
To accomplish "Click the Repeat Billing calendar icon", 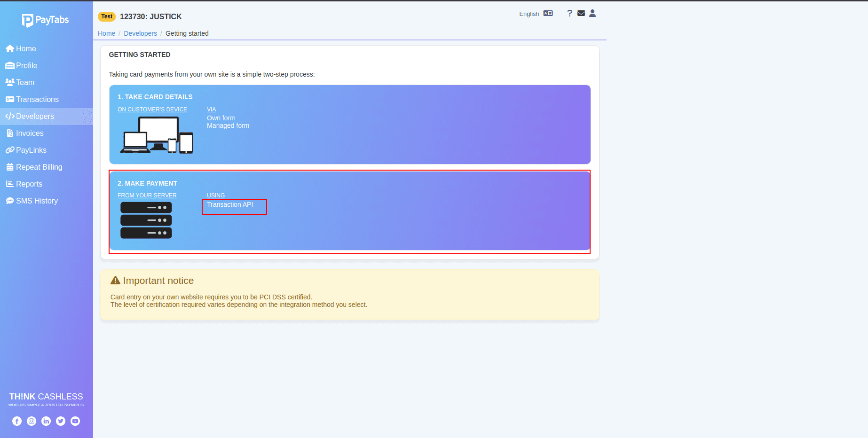I will click(x=10, y=167).
